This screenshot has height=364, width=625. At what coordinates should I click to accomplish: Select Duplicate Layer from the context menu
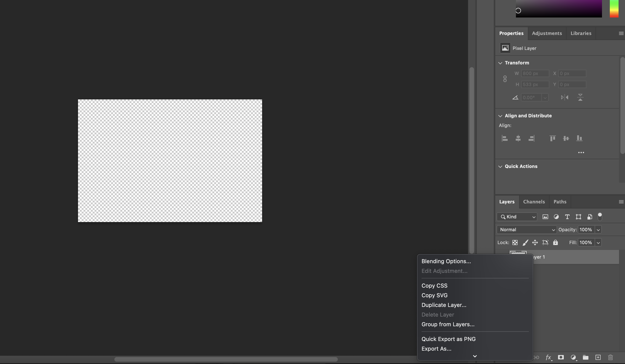(444, 305)
